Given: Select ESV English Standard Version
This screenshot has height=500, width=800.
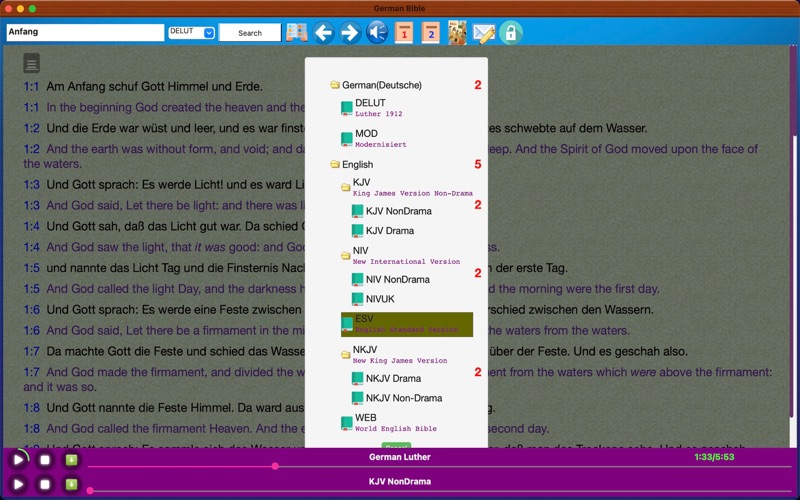Looking at the screenshot, I should pos(407,324).
